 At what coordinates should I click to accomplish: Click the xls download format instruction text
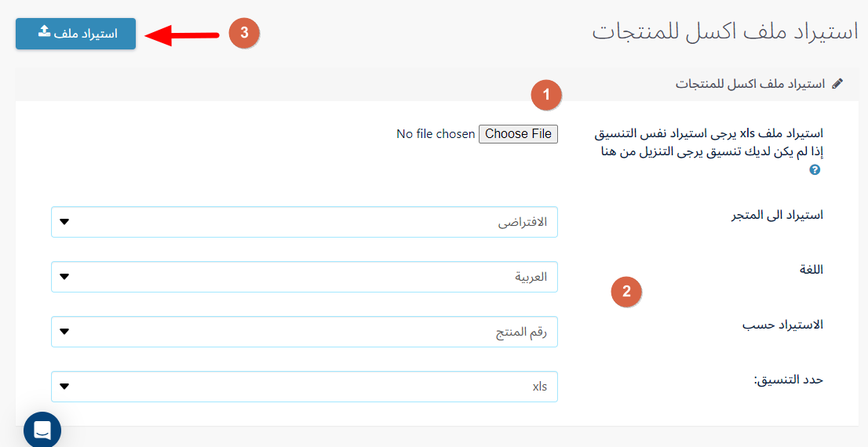point(709,142)
